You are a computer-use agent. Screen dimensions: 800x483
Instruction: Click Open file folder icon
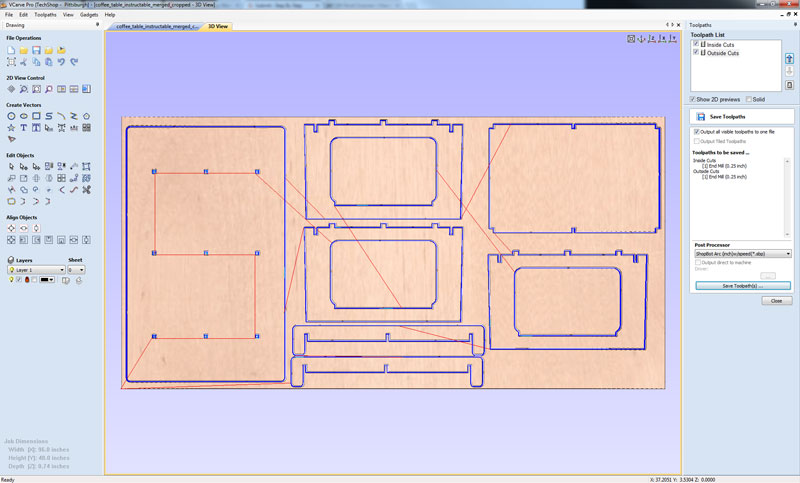[23, 50]
